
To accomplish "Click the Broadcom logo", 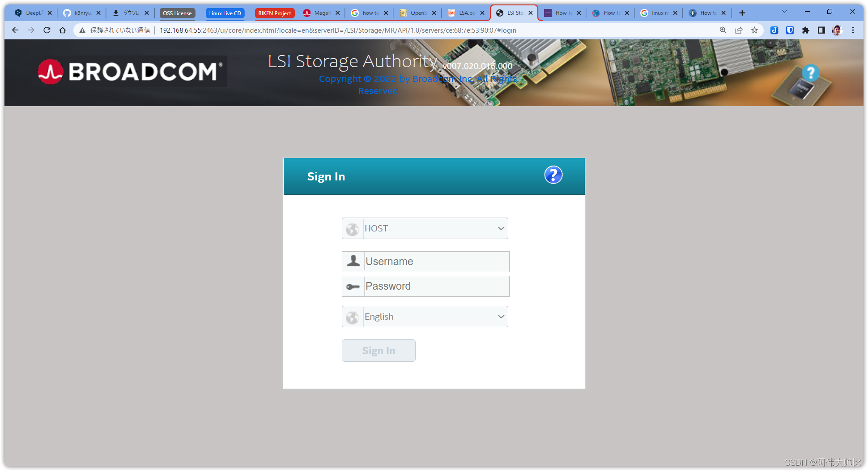I will (130, 71).
